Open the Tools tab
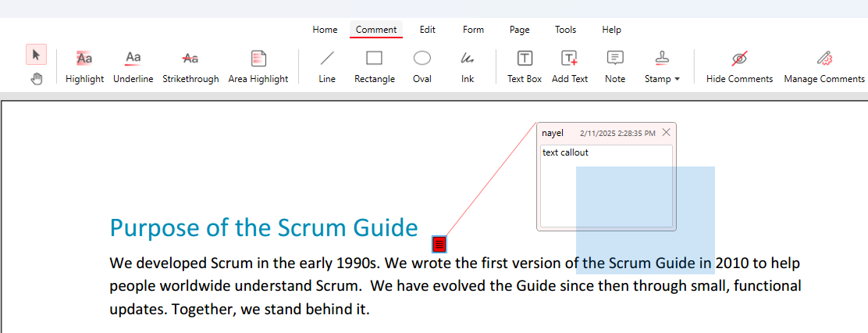 tap(566, 30)
